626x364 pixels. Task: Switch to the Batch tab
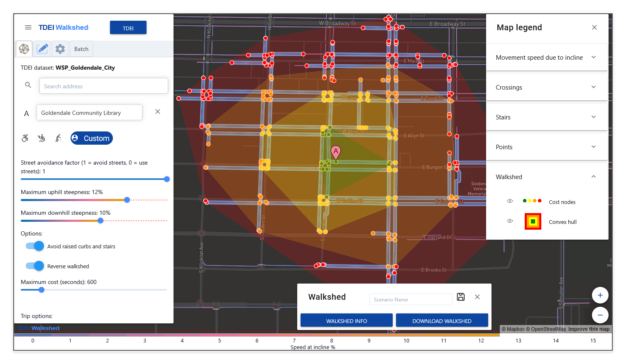point(81,49)
